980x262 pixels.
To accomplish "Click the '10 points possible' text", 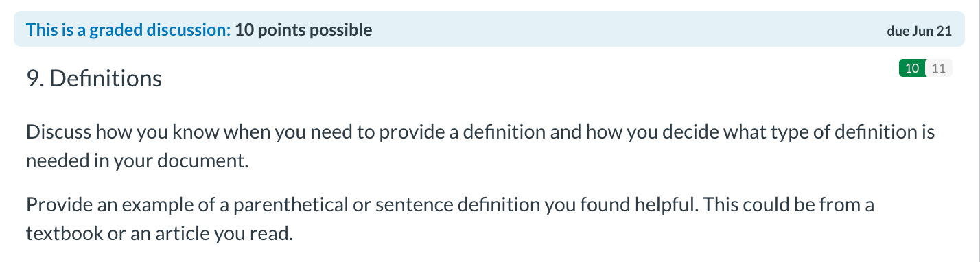I will pyautogui.click(x=303, y=30).
